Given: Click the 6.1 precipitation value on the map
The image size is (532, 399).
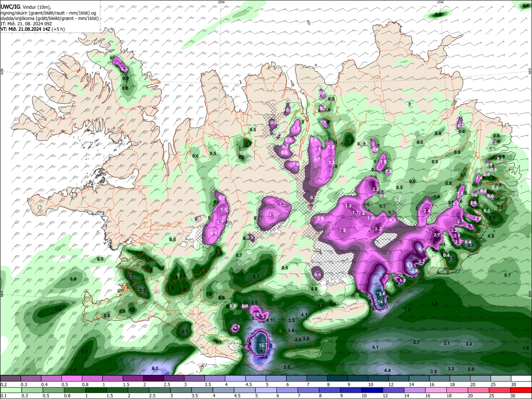Looking at the screenshot, I should pyautogui.click(x=155, y=368).
